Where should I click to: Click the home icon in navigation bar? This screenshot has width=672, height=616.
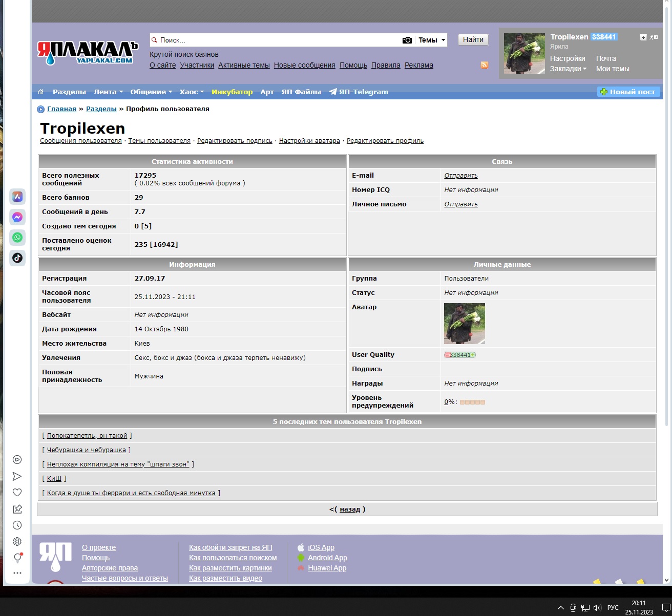(x=41, y=92)
